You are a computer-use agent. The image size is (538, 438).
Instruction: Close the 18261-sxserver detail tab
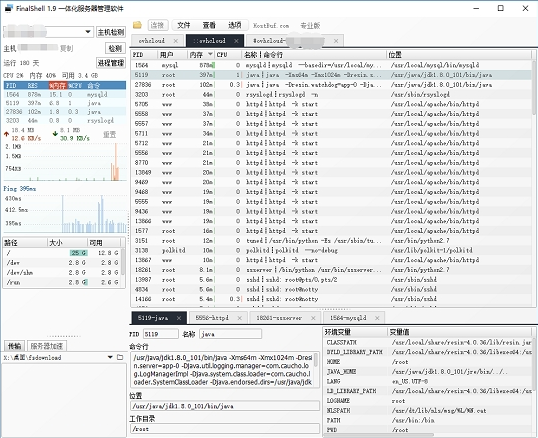tap(313, 318)
